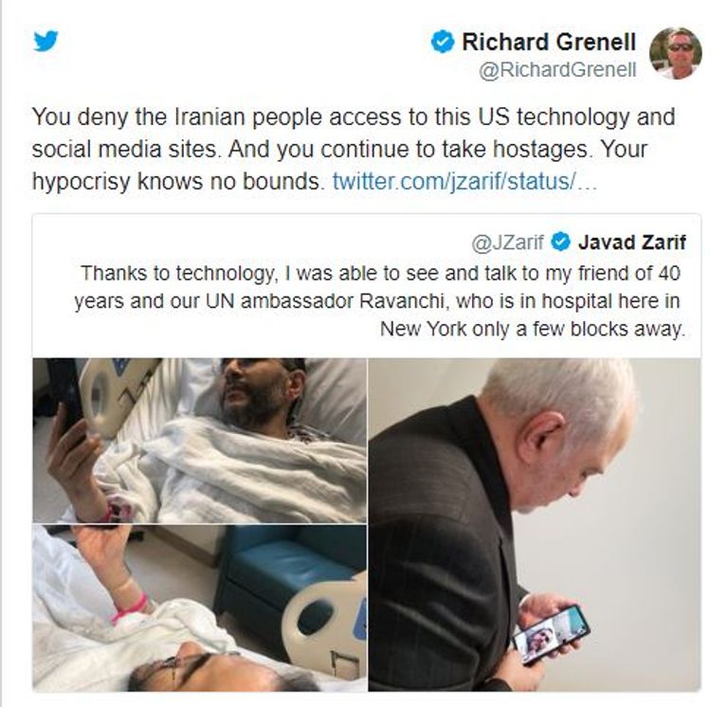Open the bottom-left photo with teal chair
Image resolution: width=728 pixels, height=707 pixels.
[200, 607]
